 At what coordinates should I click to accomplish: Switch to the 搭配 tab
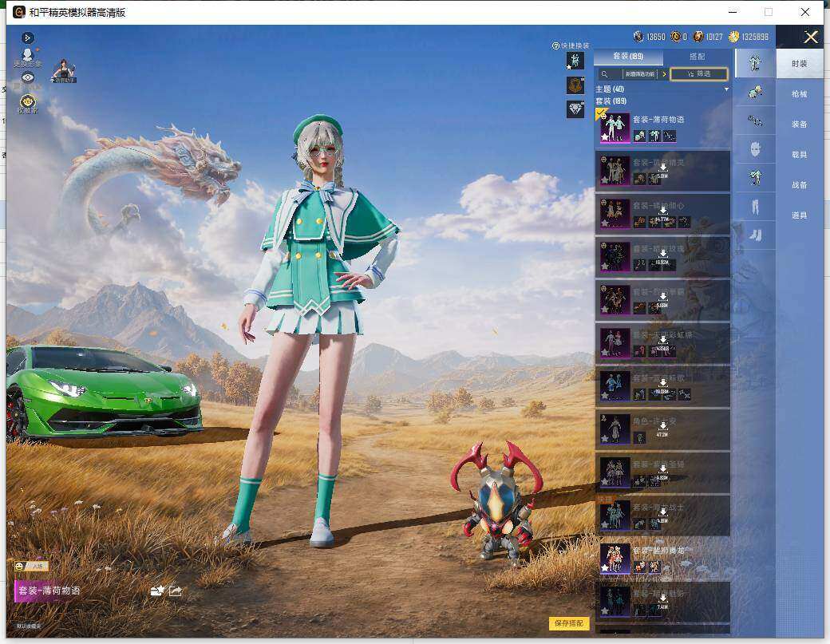point(698,56)
